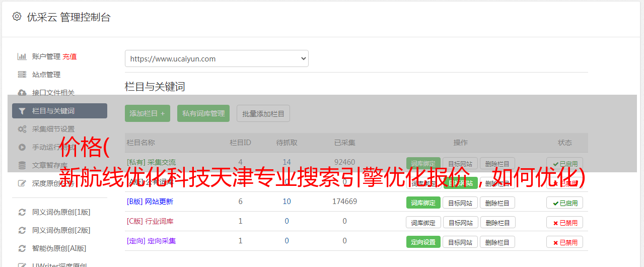The width and height of the screenshot is (644, 267).
Task: Open 采集细节设置 in the sidebar
Action: tap(53, 129)
